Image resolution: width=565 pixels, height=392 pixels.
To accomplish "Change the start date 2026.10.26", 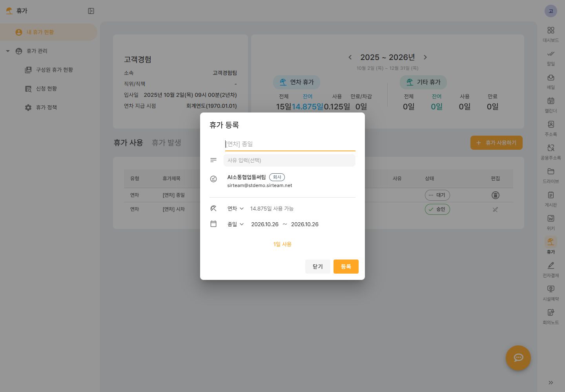I will click(x=265, y=224).
